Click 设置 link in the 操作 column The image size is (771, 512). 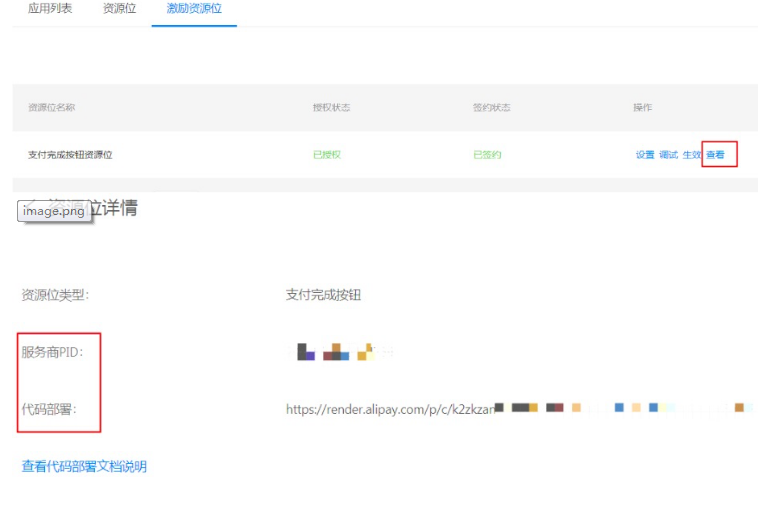645,155
